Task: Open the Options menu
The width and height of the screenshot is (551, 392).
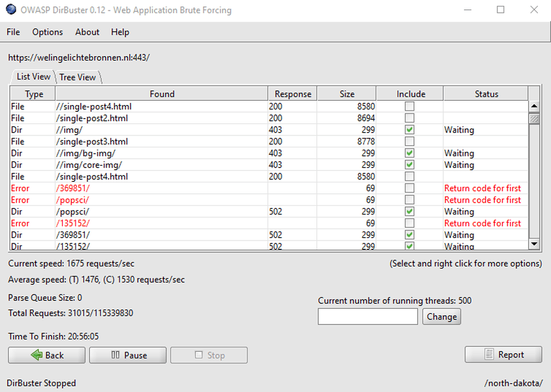Action: click(x=47, y=32)
